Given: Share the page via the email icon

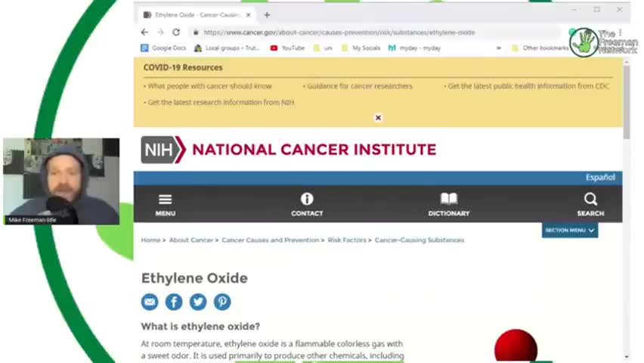Looking at the screenshot, I should (x=150, y=302).
